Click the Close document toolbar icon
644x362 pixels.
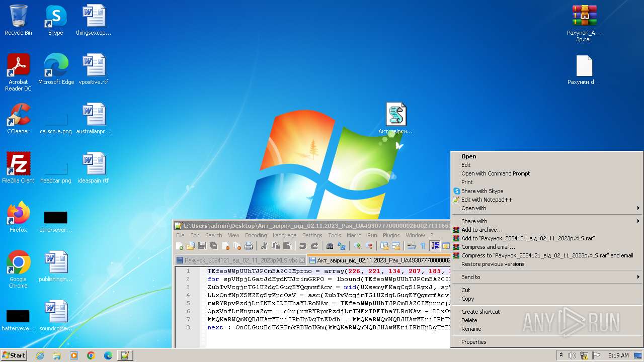click(x=225, y=246)
